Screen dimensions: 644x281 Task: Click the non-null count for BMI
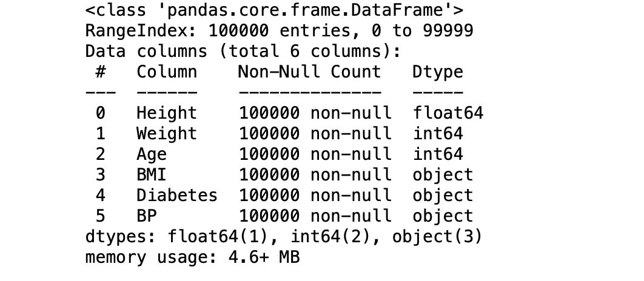(315, 175)
